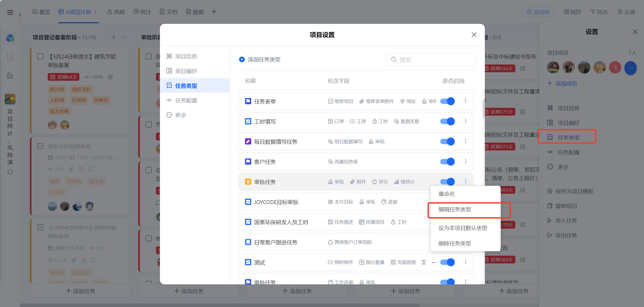Disable the 每日数据填写任务 switch

(447, 141)
